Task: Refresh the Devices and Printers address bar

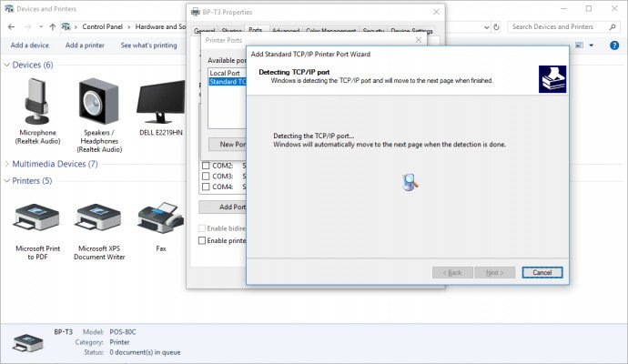Action: 496,26
